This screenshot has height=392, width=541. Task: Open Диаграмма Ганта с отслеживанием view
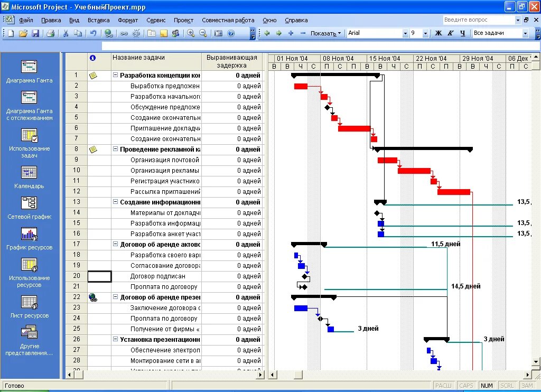30,106
